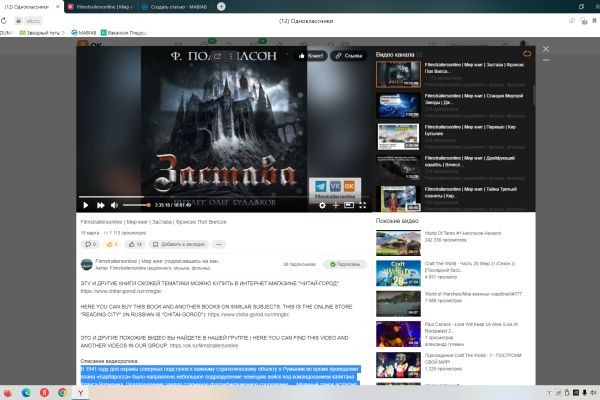Minimize the video overlay
This screenshot has height=400, width=600.
pos(546,60)
